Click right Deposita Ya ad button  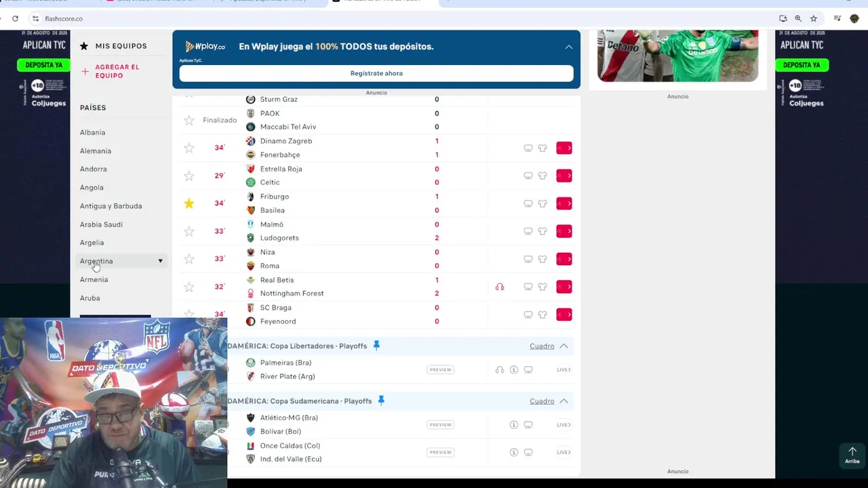pyautogui.click(x=802, y=65)
